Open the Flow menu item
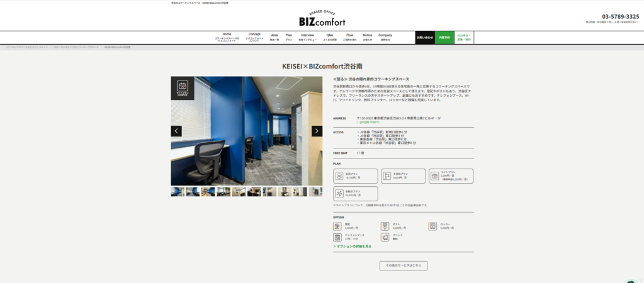The width and height of the screenshot is (644, 283). tap(349, 37)
